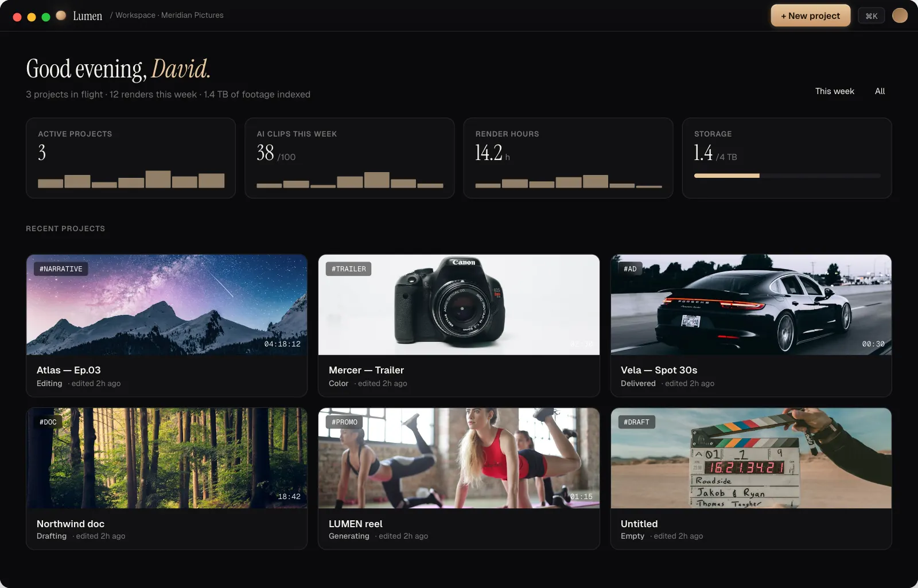Select the LUMEN reel title
Screen dimensions: 918x588
tap(356, 524)
